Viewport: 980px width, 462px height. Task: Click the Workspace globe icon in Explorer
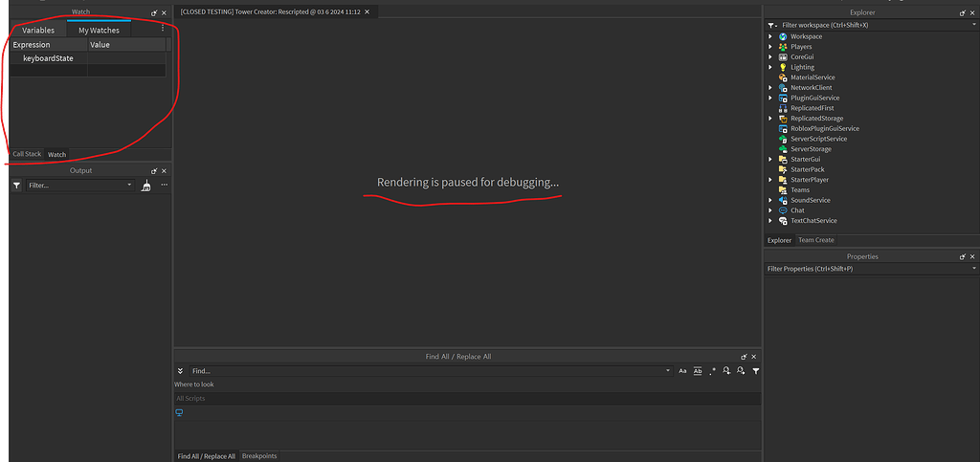[783, 36]
